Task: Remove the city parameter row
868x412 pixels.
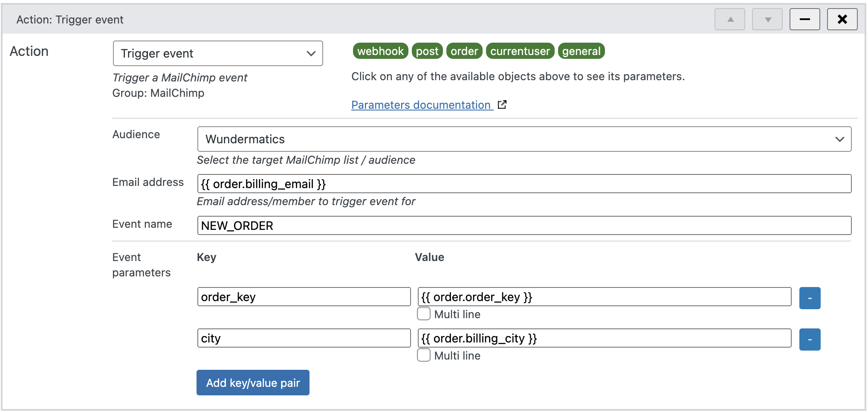Action: pyautogui.click(x=810, y=339)
